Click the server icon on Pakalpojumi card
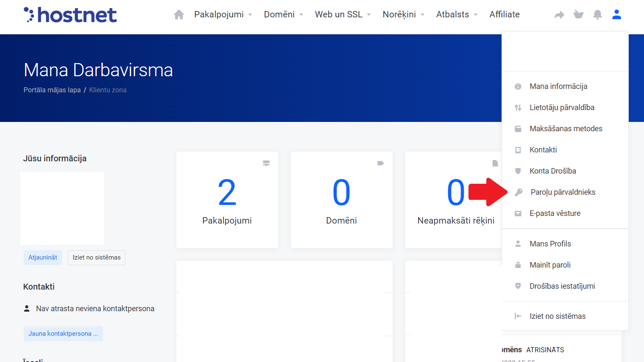This screenshot has height=362, width=644. [266, 163]
